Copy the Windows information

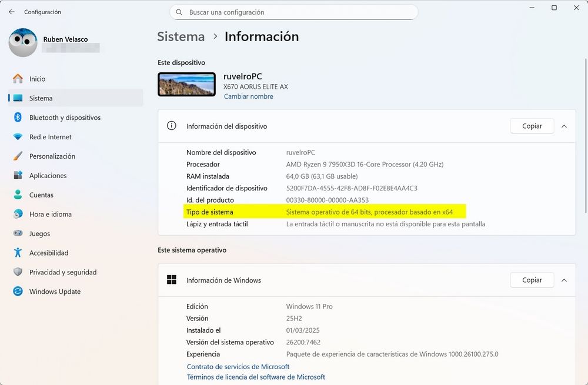coord(532,280)
